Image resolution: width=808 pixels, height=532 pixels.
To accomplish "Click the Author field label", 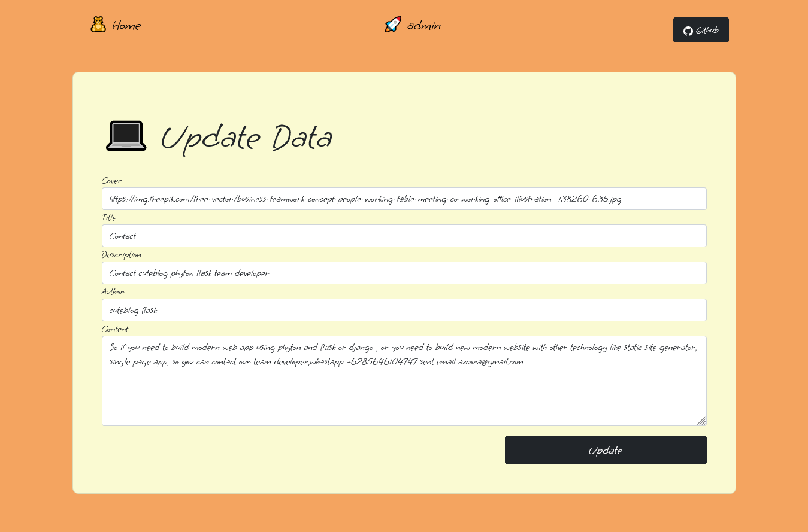I will [x=113, y=292].
